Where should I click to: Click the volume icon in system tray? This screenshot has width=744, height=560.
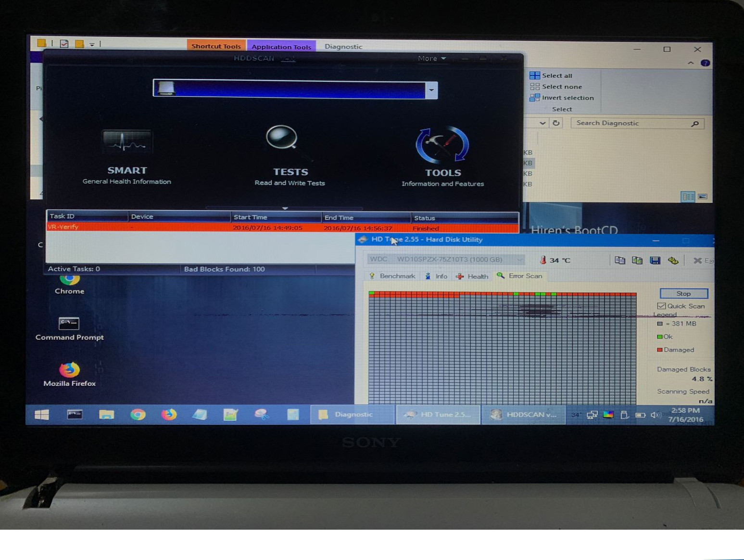tap(655, 415)
